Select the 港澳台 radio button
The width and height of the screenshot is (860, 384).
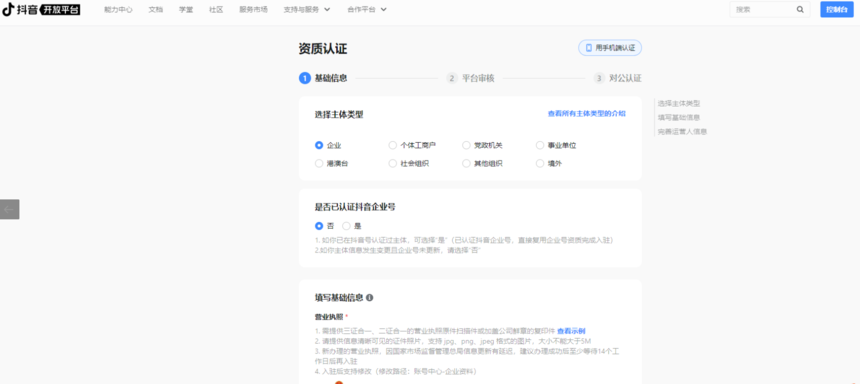319,163
